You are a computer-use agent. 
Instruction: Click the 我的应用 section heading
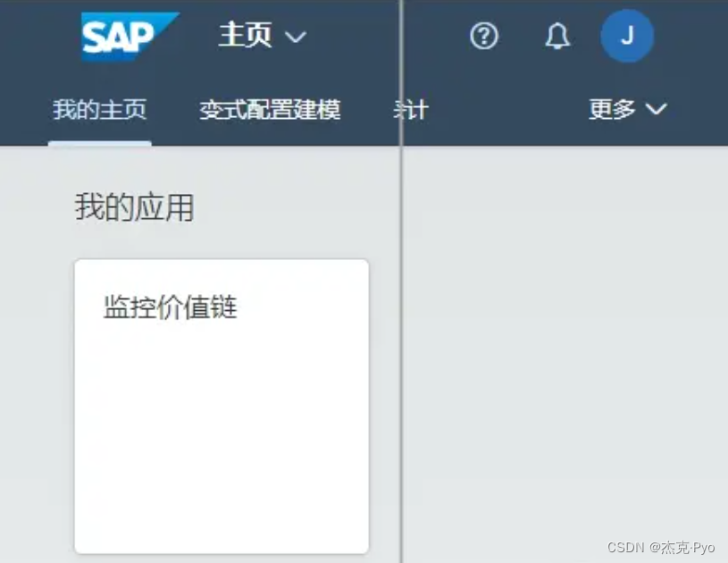pos(134,207)
